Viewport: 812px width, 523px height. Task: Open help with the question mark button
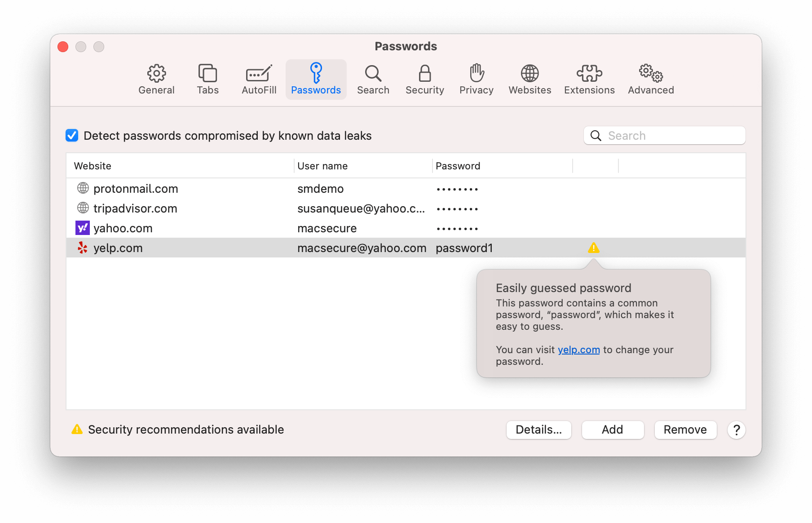pos(736,430)
